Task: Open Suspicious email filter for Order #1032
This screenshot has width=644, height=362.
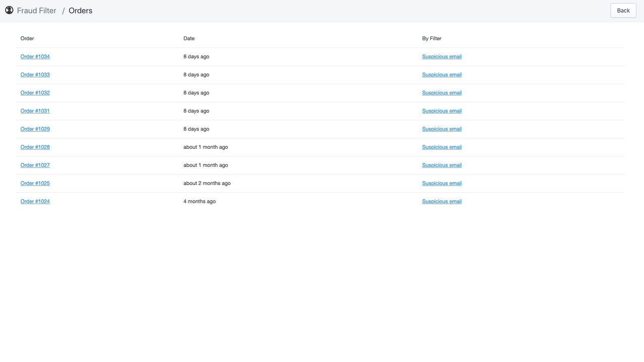Action: point(441,93)
